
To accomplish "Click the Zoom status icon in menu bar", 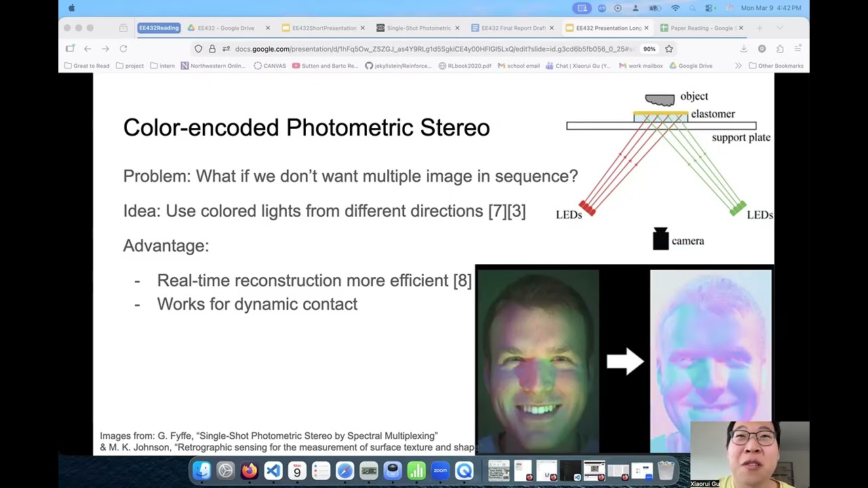I will (x=601, y=8).
